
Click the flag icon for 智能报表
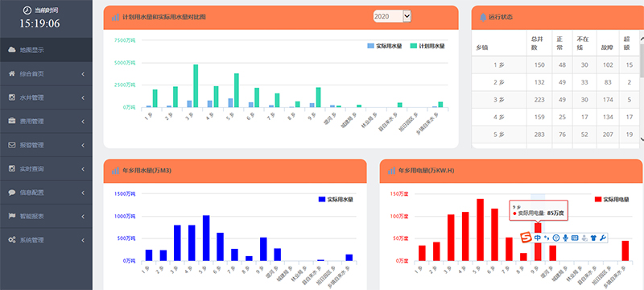pyautogui.click(x=12, y=216)
